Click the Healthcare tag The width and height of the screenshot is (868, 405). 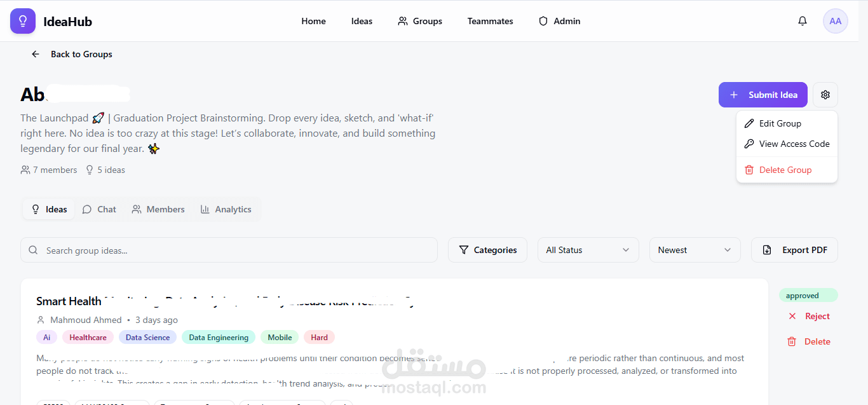click(x=88, y=338)
